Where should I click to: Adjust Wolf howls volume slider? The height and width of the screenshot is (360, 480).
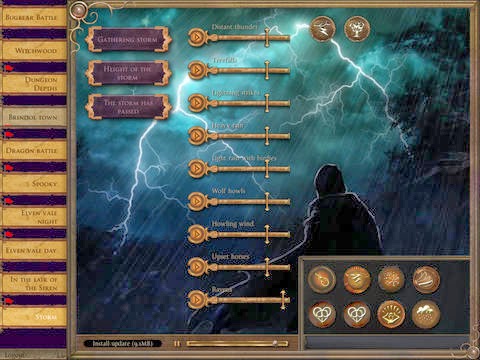pyautogui.click(x=267, y=202)
